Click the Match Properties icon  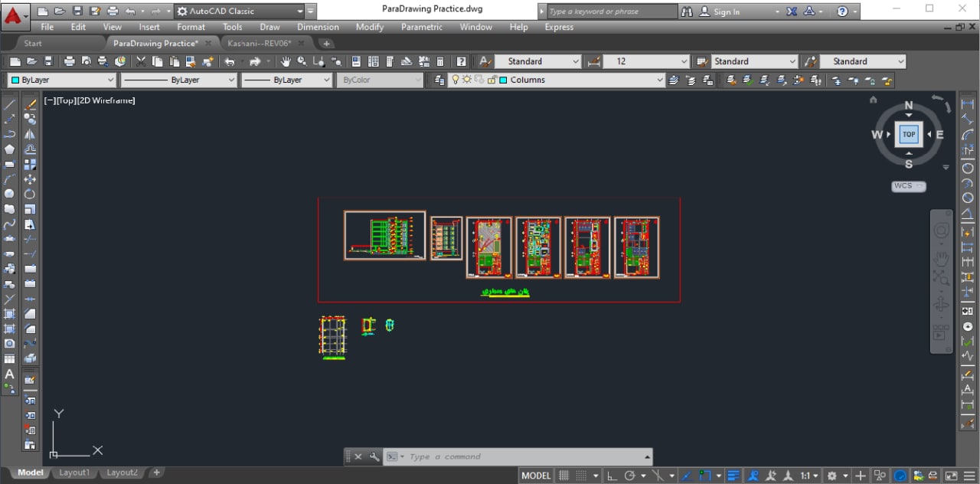pos(190,61)
